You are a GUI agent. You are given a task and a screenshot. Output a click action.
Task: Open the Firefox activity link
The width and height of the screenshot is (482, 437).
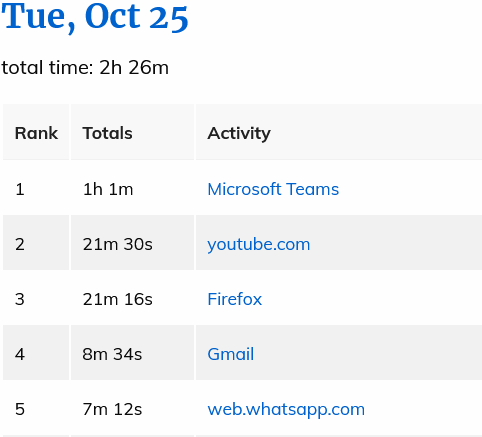coord(235,299)
